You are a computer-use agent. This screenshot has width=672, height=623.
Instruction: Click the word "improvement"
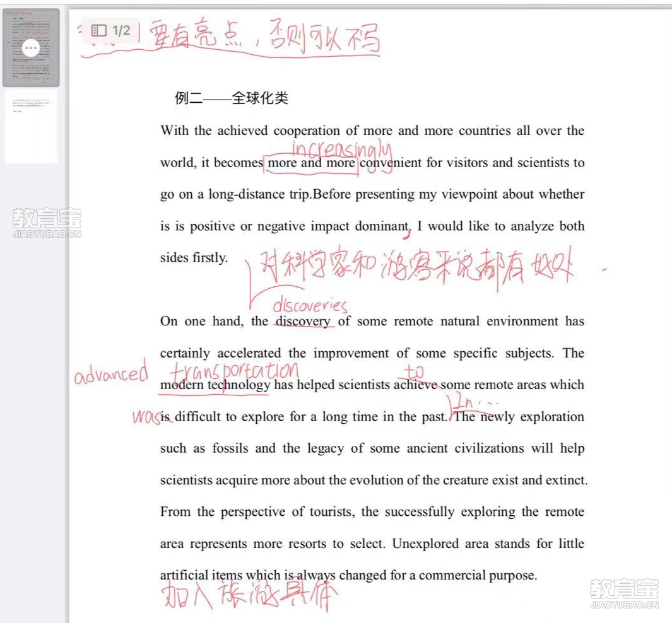click(351, 353)
